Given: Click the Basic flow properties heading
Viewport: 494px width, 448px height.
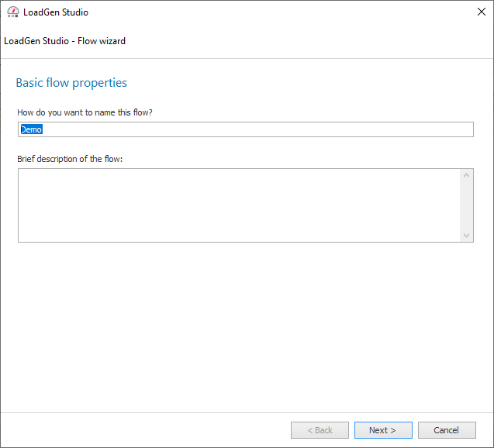Looking at the screenshot, I should coord(71,83).
